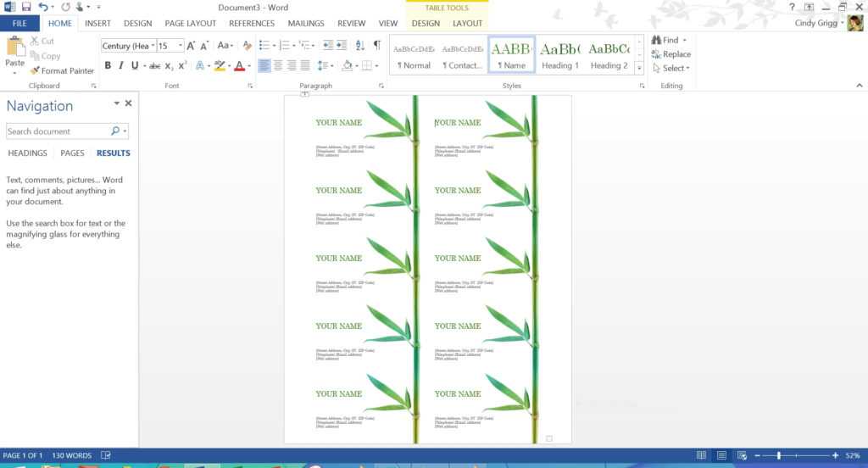The width and height of the screenshot is (868, 468).
Task: Apply the Heading 1 style
Action: tap(560, 55)
